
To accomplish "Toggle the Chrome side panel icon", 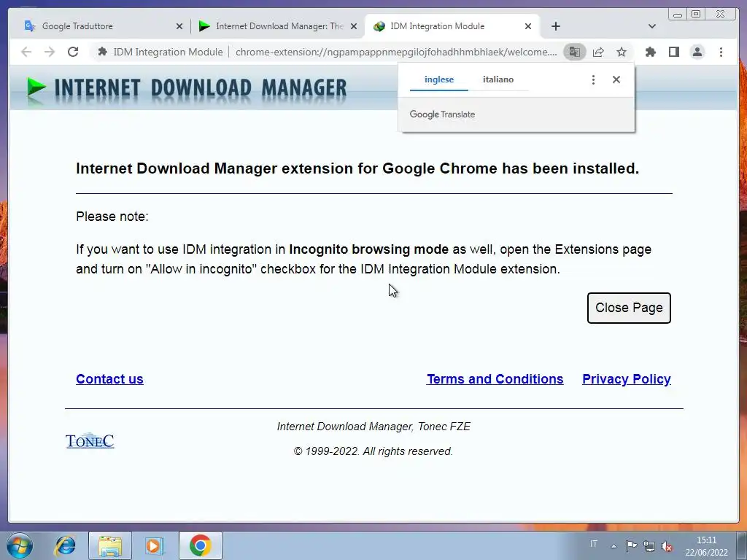I will tap(673, 52).
